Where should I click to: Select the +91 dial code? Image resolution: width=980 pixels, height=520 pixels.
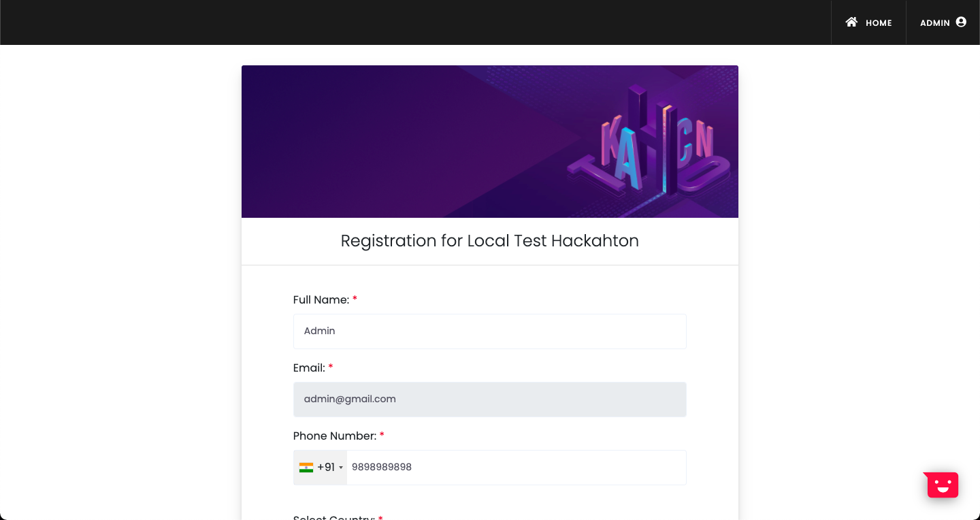(326, 468)
